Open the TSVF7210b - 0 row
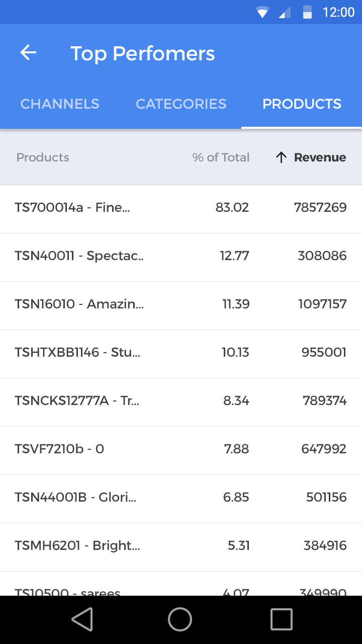 coord(181,449)
